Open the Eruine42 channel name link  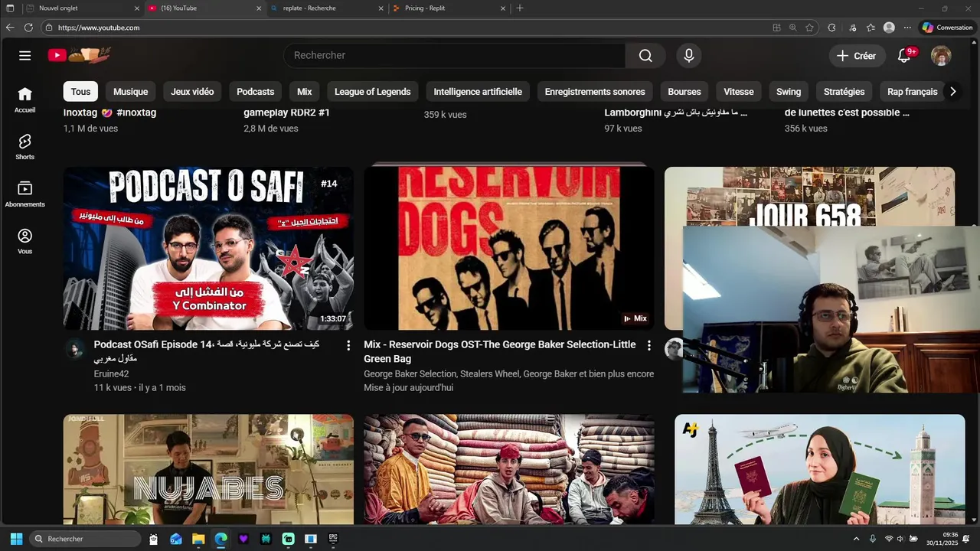(111, 373)
